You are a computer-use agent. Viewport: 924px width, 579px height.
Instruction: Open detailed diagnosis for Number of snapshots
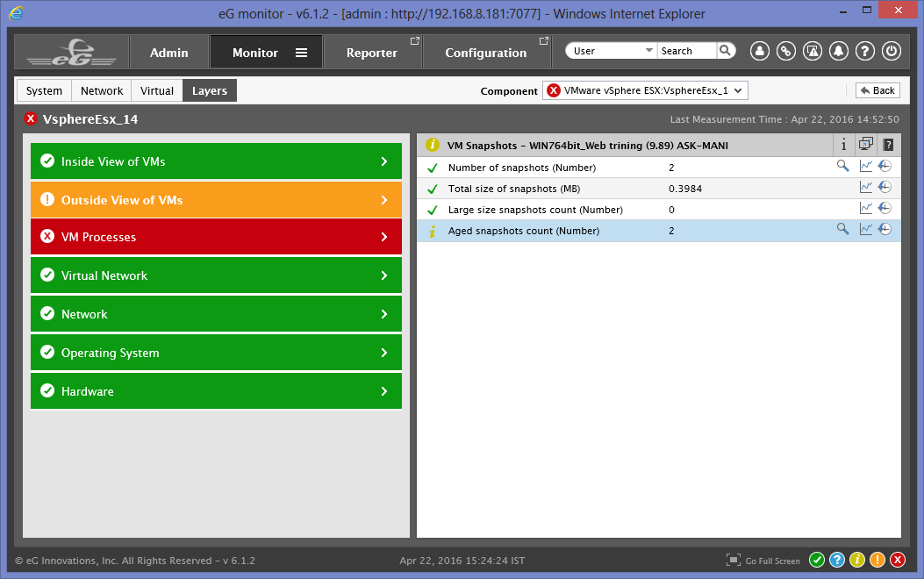[x=842, y=167]
